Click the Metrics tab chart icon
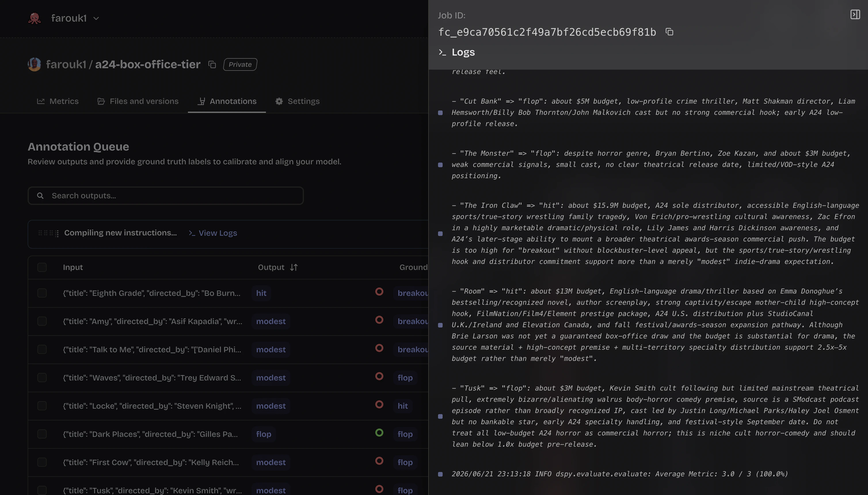The image size is (868, 495). tap(41, 101)
